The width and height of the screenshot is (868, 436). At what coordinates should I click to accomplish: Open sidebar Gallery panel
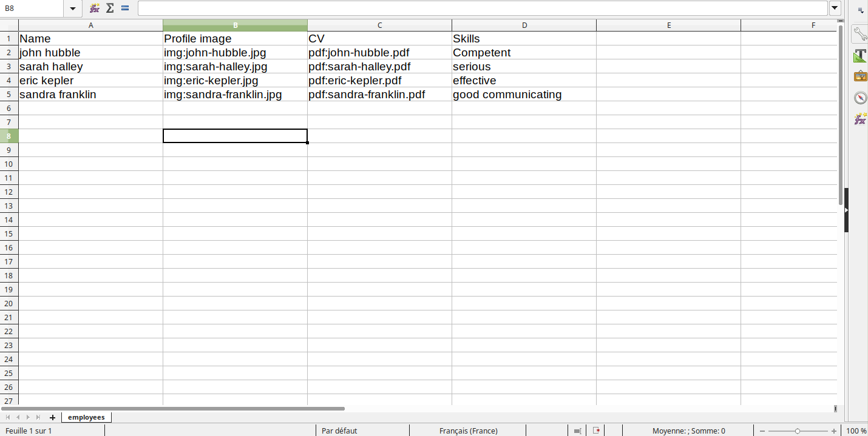tap(860, 76)
